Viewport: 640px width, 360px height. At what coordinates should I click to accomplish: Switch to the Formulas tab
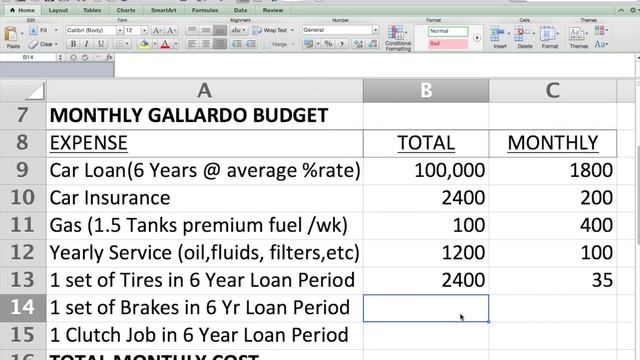(204, 10)
